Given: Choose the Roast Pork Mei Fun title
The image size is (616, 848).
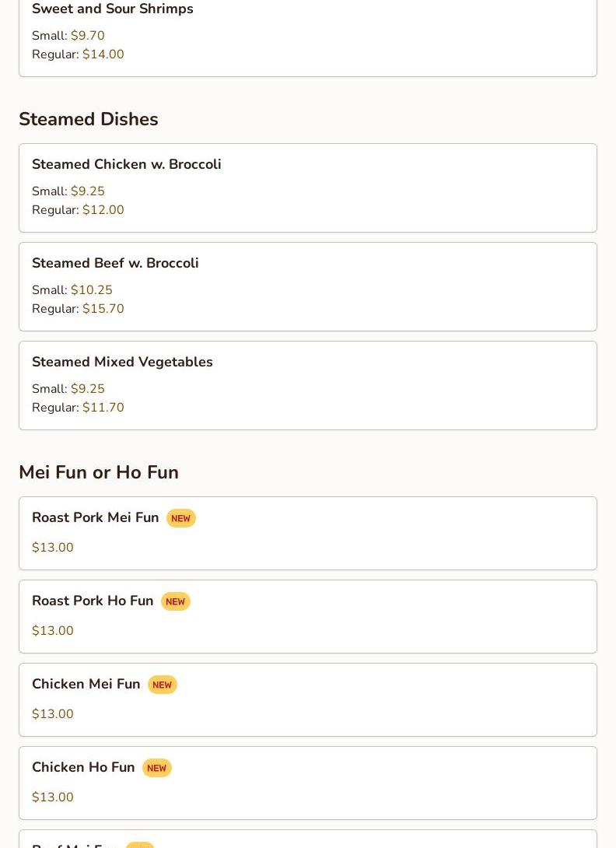Looking at the screenshot, I should pos(95,517).
